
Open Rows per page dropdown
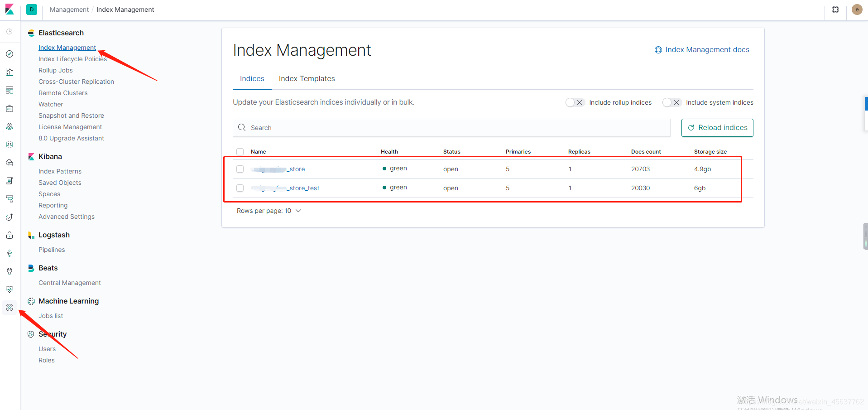[x=269, y=211]
